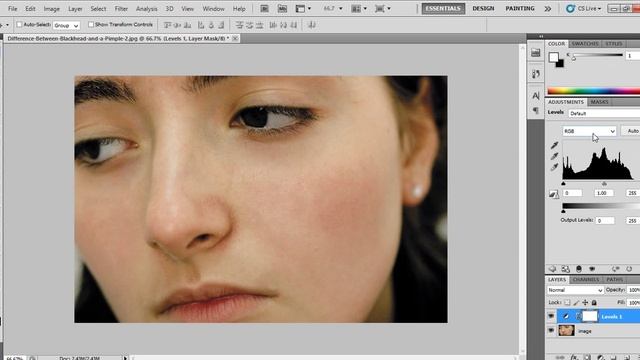640x360 pixels.
Task: Open the layer blending mode dropdown Normal
Action: (575, 290)
